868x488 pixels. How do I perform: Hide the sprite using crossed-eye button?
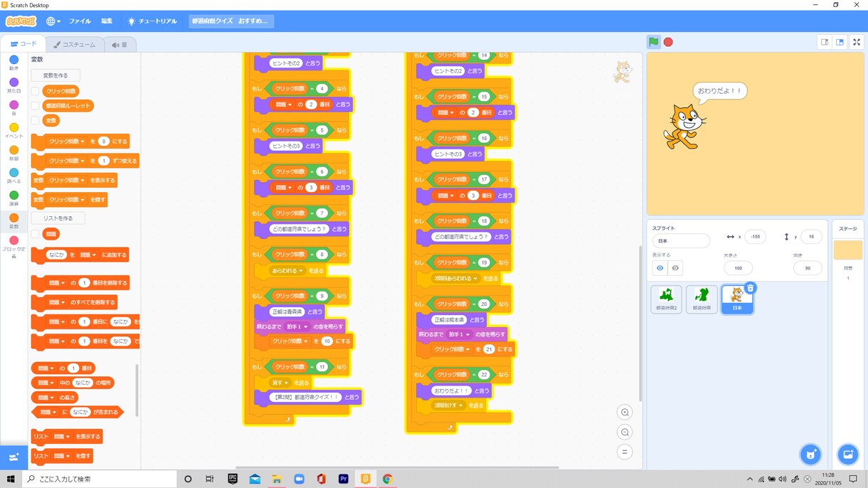click(675, 268)
